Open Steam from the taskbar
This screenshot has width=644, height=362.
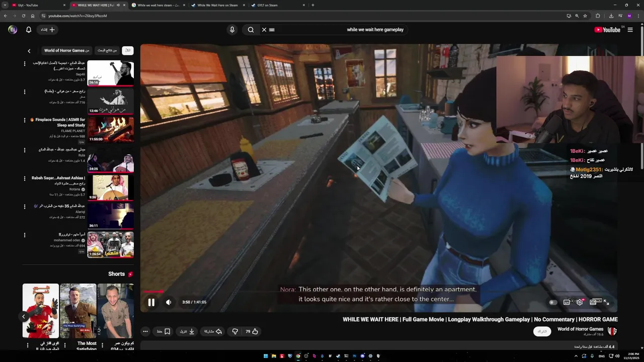[338, 356]
